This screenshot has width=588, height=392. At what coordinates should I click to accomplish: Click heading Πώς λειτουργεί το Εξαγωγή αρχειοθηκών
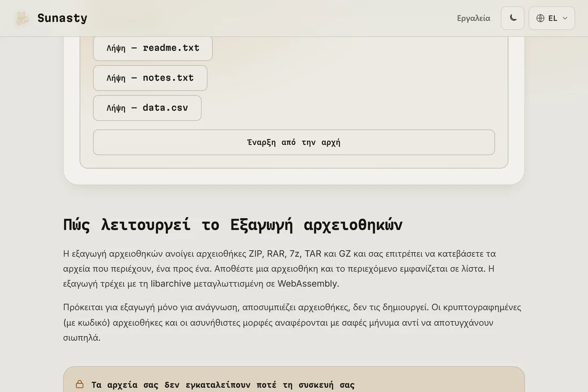coord(233,225)
